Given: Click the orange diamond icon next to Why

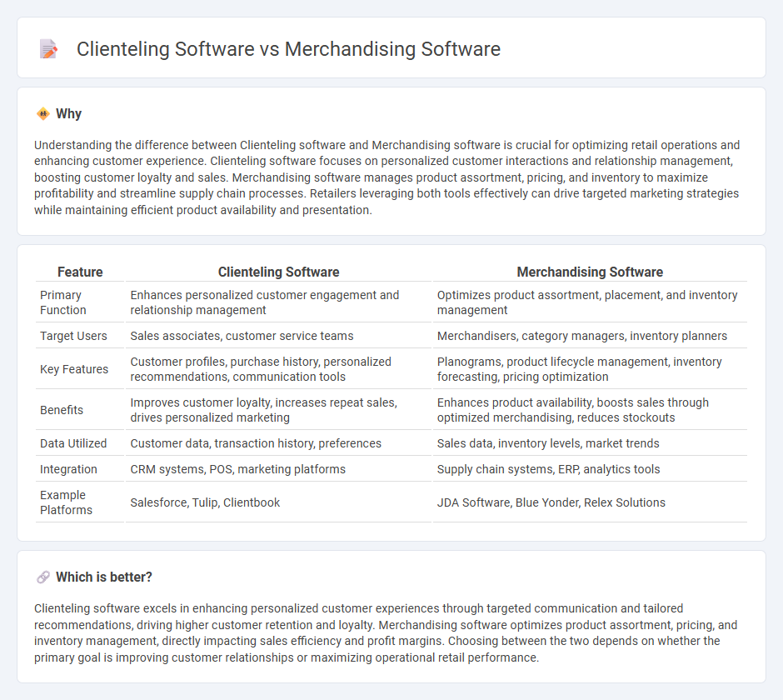Looking at the screenshot, I should 43,114.
